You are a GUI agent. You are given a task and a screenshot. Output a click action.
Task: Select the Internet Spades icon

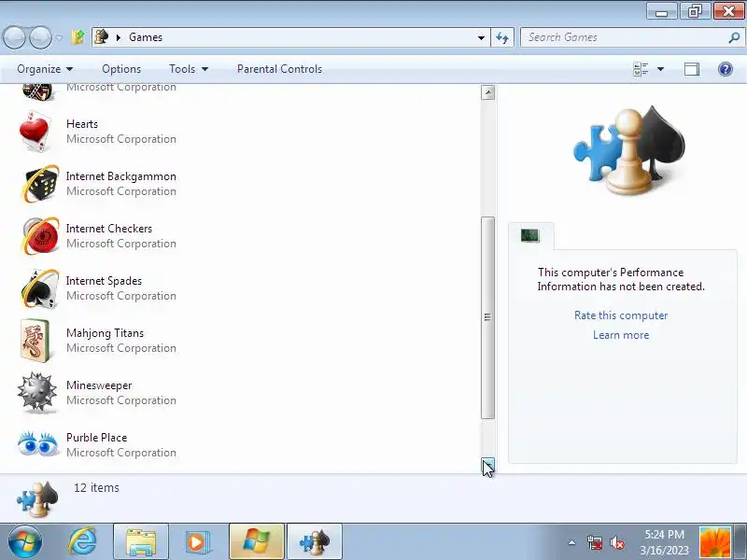(40, 288)
